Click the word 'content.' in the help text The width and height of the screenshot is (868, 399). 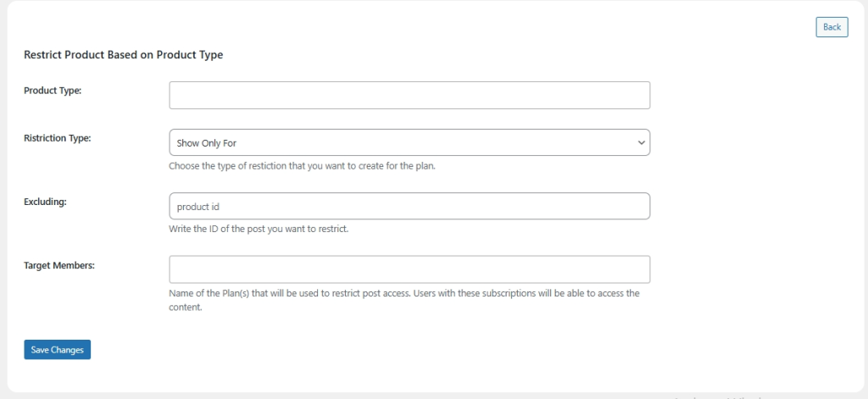(185, 308)
